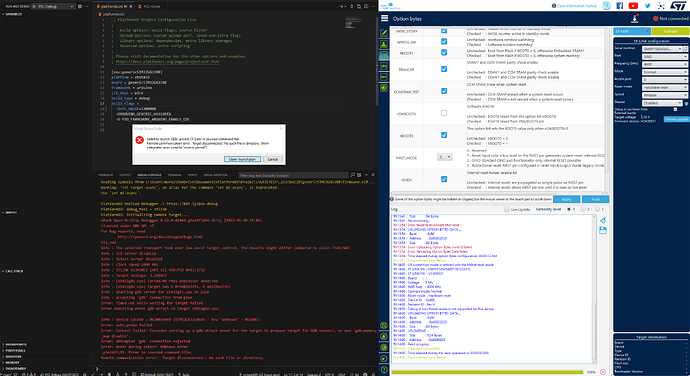Toggle the Live Update checkbox

507,210
